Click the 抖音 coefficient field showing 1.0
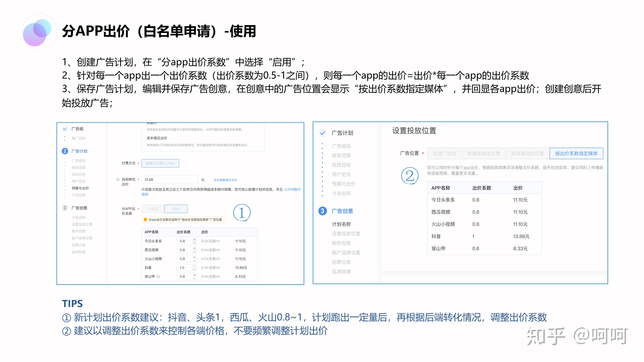Screen dimensions: 644x362 (185, 268)
